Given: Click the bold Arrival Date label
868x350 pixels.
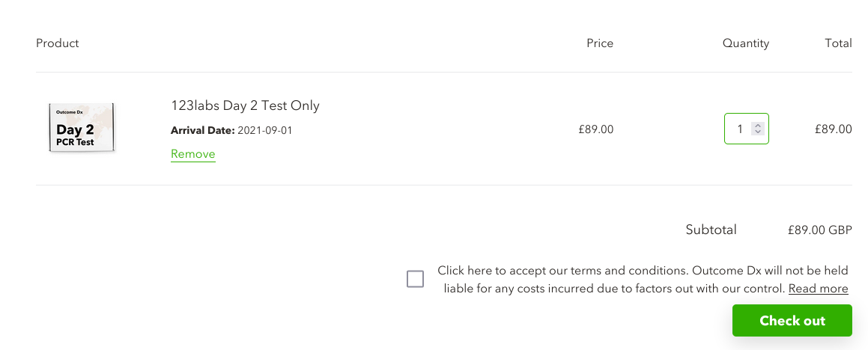Looking at the screenshot, I should (203, 131).
